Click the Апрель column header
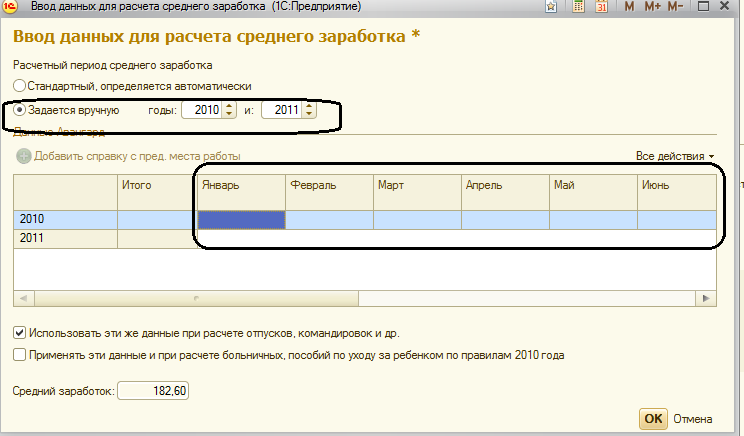The height and width of the screenshot is (436, 744). point(505,192)
